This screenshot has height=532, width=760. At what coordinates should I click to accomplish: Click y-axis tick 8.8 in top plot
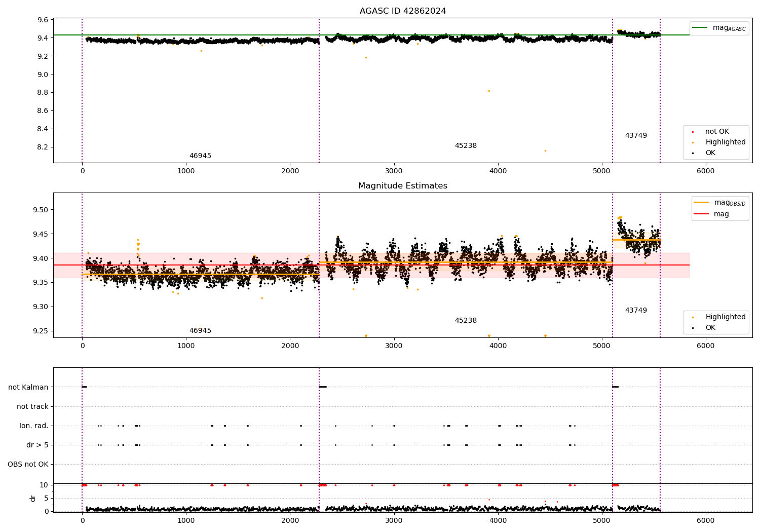tap(43, 92)
